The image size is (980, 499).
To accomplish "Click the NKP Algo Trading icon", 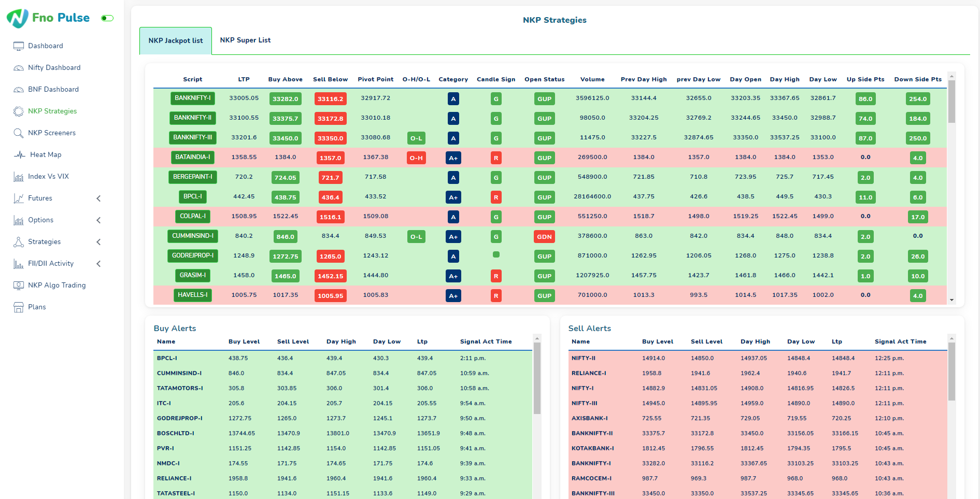I will [19, 286].
